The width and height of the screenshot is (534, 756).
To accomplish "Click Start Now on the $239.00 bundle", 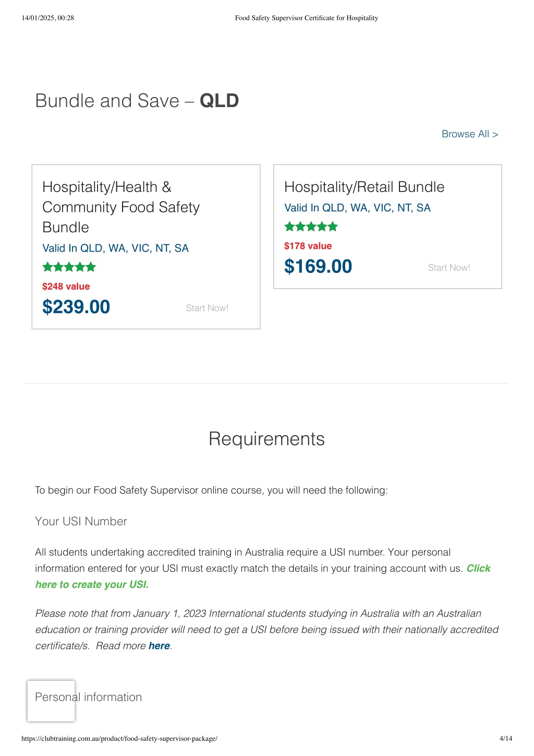I will coord(207,308).
